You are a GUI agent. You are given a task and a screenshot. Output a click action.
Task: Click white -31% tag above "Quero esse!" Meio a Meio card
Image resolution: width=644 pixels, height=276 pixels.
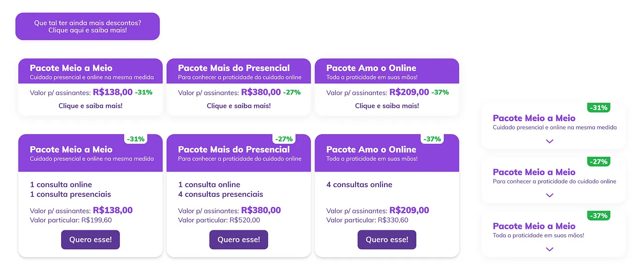tap(136, 139)
